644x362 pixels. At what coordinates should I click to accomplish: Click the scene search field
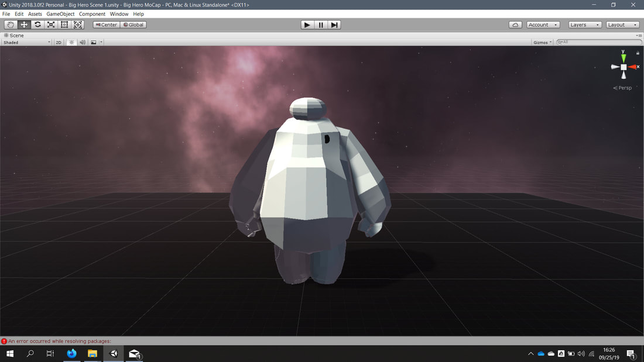pyautogui.click(x=598, y=42)
